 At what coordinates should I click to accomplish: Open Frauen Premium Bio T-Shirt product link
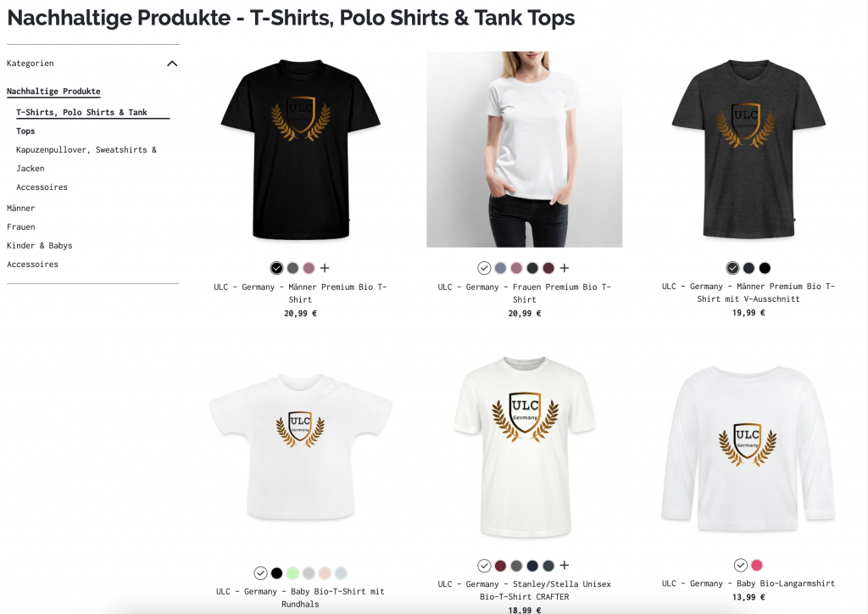524,293
